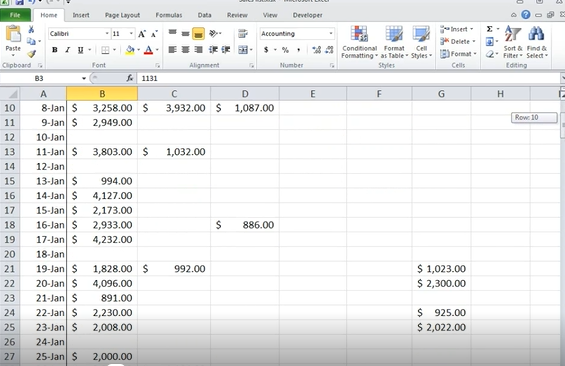Switch to the Developer tab
The image size is (565, 366).
click(x=307, y=15)
